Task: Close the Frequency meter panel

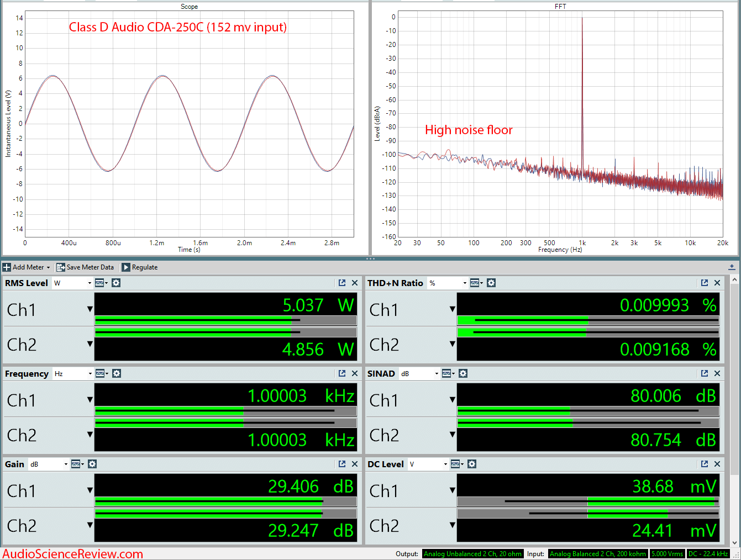Action: (x=355, y=373)
